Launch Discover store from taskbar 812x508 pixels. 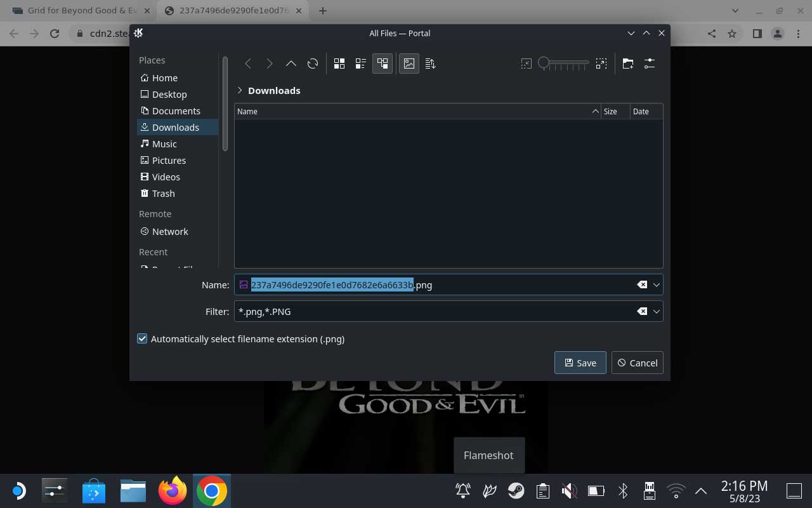click(x=94, y=491)
